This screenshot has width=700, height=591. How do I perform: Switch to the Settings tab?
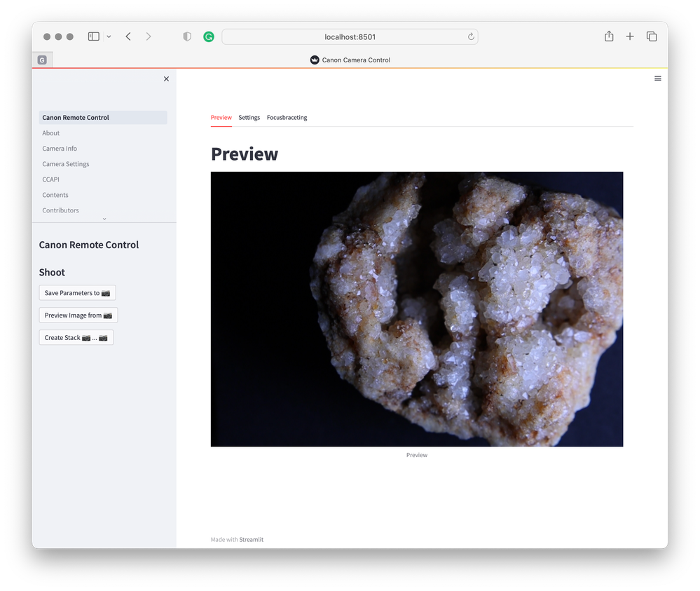coord(249,118)
